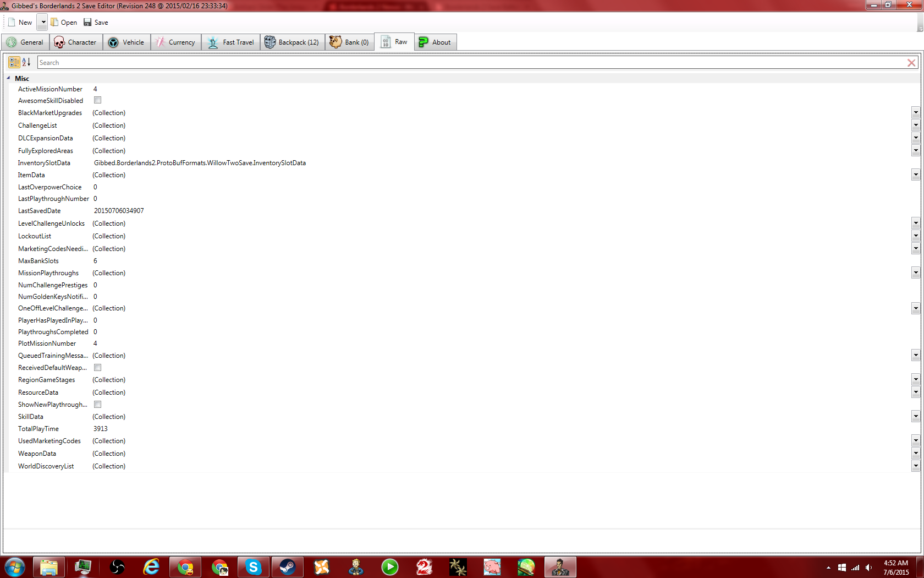This screenshot has height=578, width=924.
Task: Expand the BlackMarketUpgrades collection dropdown
Action: click(x=915, y=113)
